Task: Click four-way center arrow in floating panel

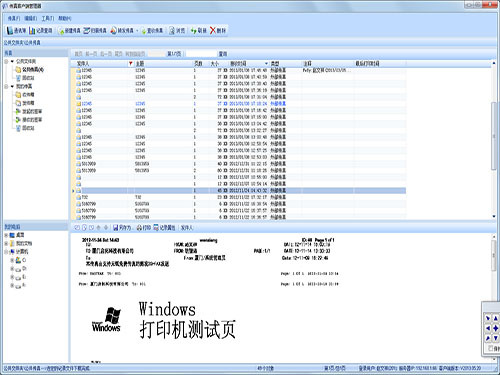Action: [x=496, y=328]
